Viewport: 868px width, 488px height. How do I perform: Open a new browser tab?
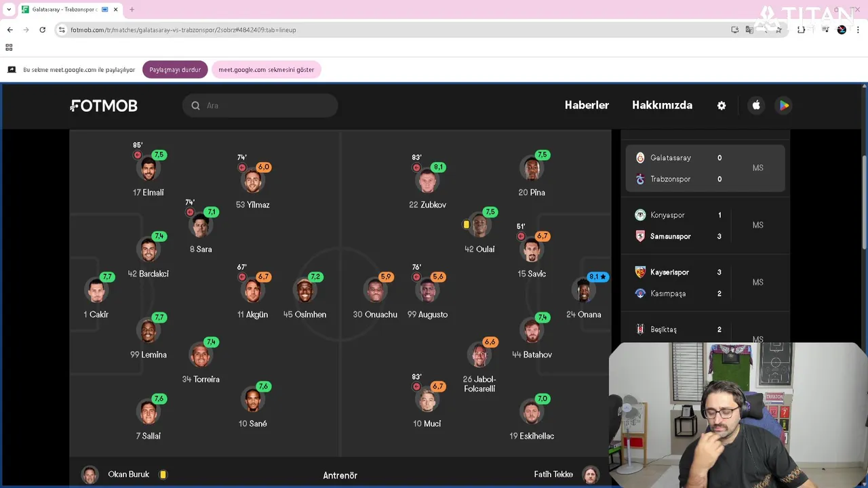tap(132, 9)
